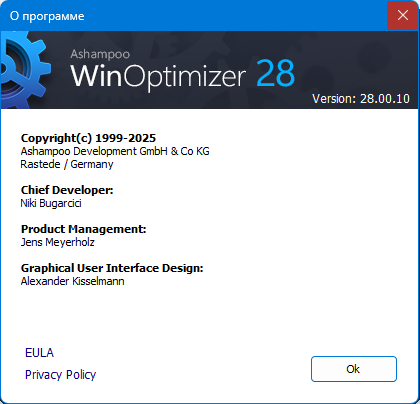
Task: Open the EULA link
Action: pos(39,353)
